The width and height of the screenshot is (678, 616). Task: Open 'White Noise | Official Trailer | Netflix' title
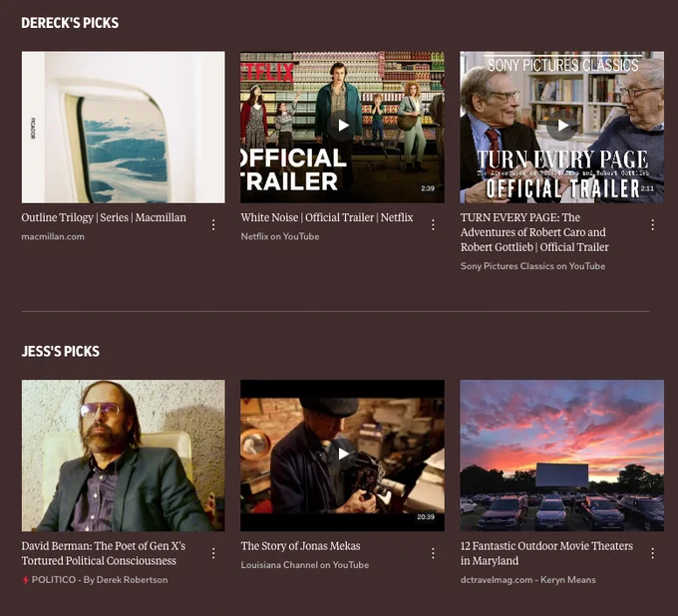click(x=327, y=217)
